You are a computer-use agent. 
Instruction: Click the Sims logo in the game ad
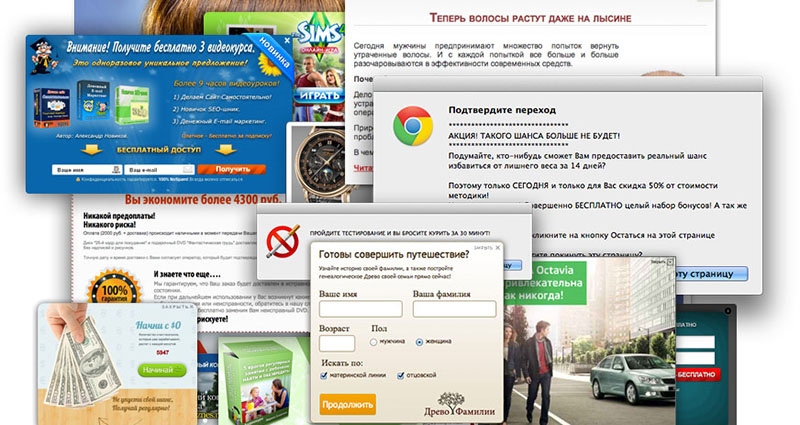[319, 36]
